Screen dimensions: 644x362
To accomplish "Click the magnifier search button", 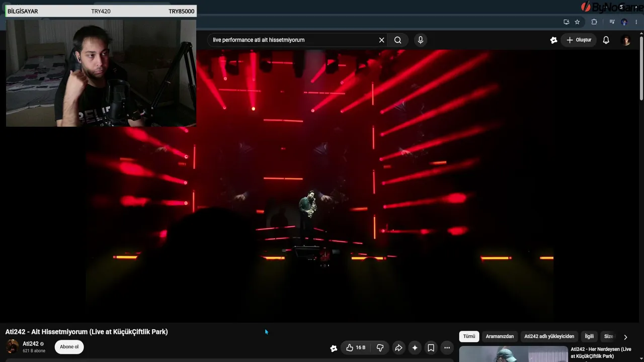I will pos(398,40).
